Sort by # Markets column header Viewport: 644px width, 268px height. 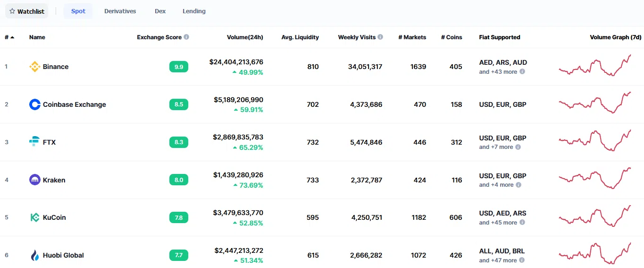pos(412,37)
